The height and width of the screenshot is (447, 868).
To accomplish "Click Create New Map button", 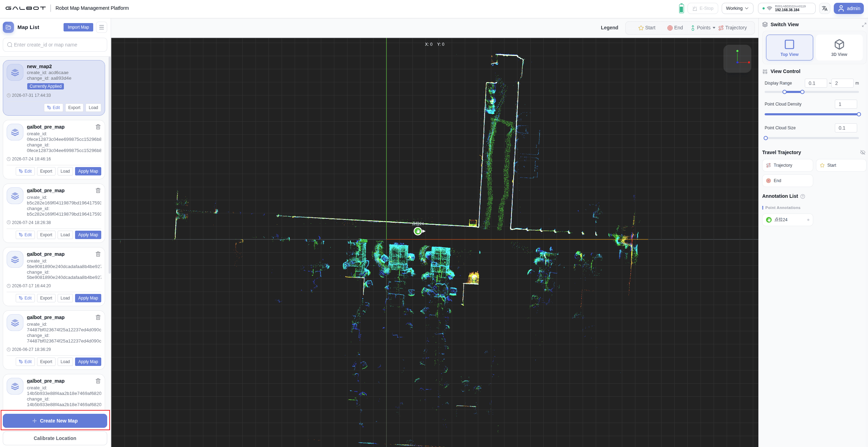I will (x=55, y=421).
